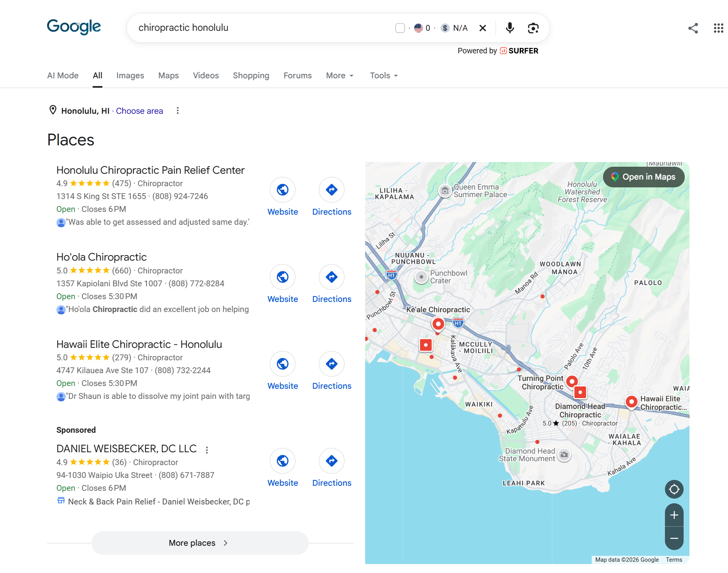Click the More places button
This screenshot has height=573, width=728.
click(200, 543)
